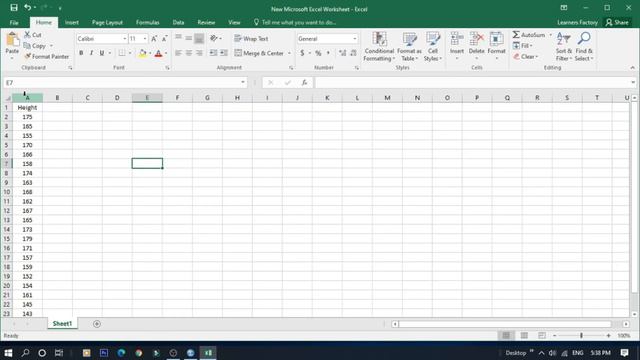640x360 pixels.
Task: Apply Comma Style format
Action: pos(328,53)
